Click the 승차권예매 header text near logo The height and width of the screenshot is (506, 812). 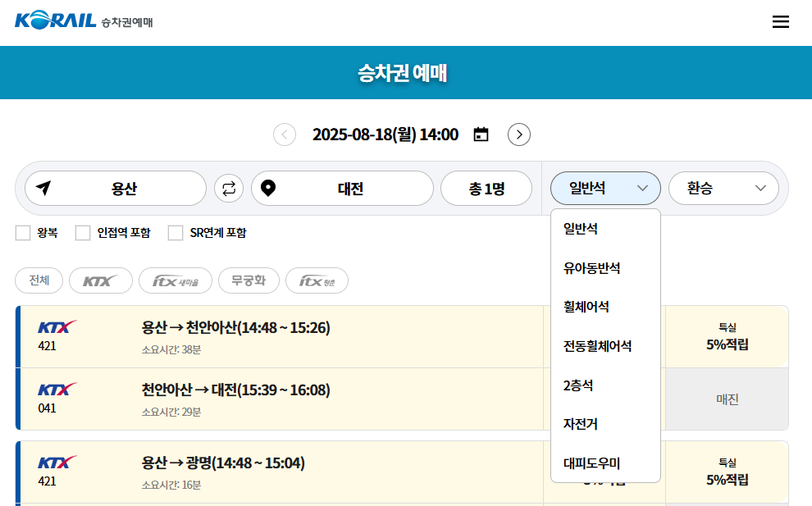[x=127, y=22]
